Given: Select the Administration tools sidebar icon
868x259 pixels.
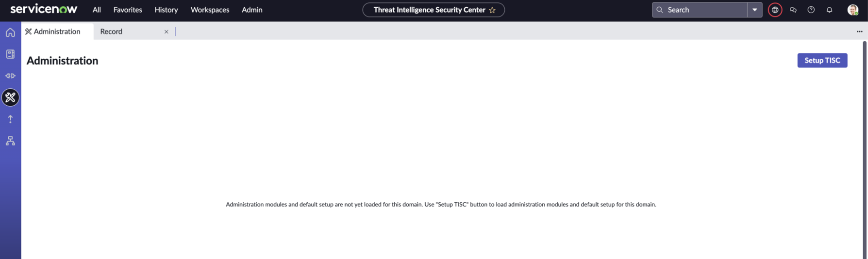Looking at the screenshot, I should 10,97.
